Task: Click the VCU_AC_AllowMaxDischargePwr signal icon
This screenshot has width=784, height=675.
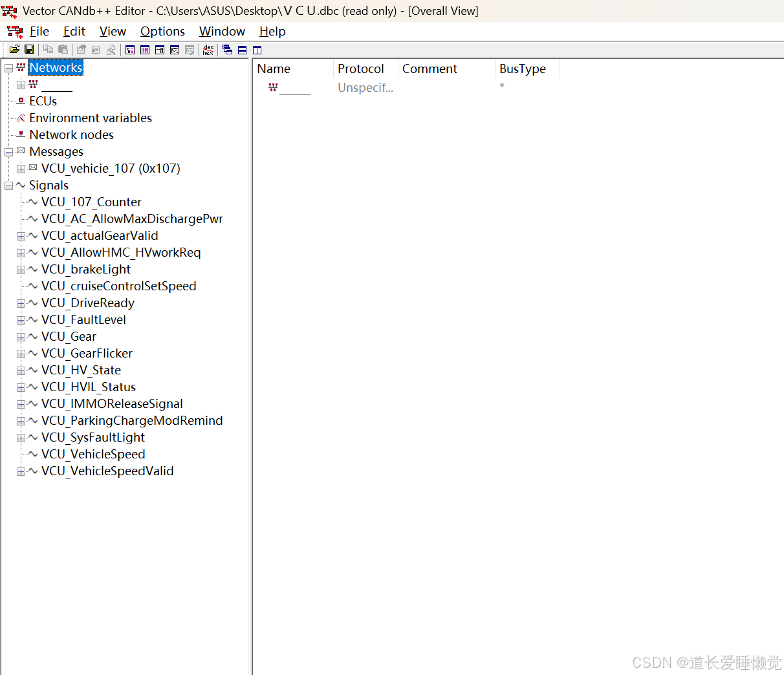Action: (x=33, y=219)
